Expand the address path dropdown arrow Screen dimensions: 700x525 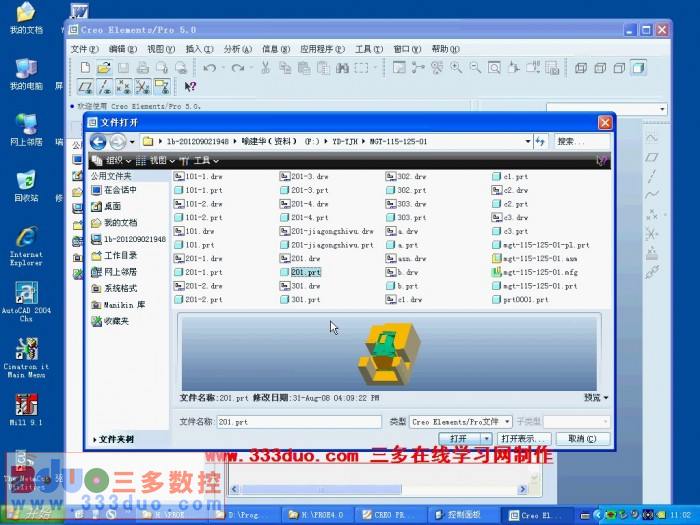click(x=528, y=142)
